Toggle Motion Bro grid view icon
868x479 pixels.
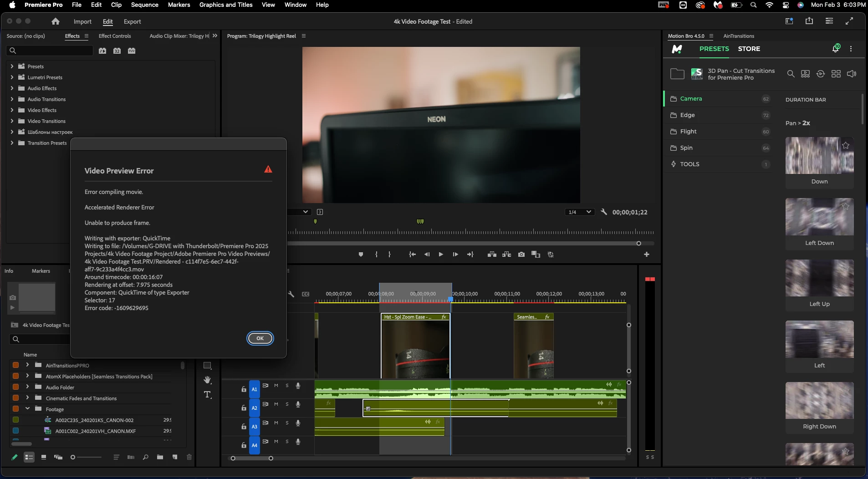click(836, 74)
